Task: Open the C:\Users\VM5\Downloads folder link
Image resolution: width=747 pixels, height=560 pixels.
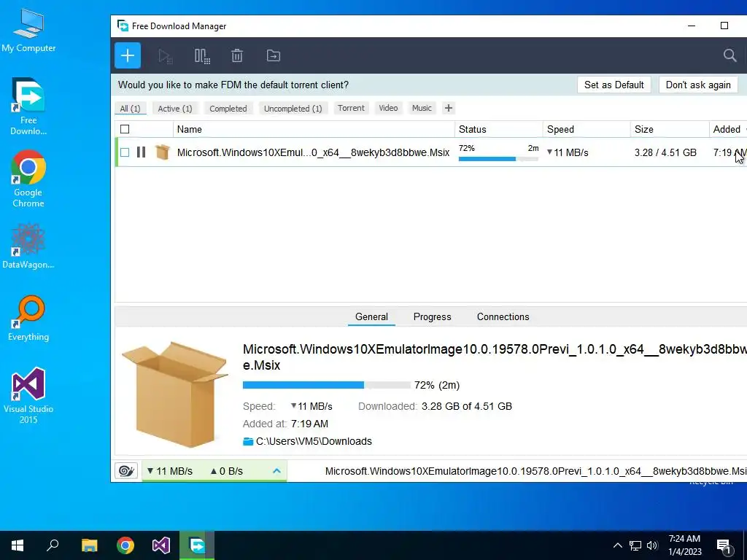Action: coord(314,441)
